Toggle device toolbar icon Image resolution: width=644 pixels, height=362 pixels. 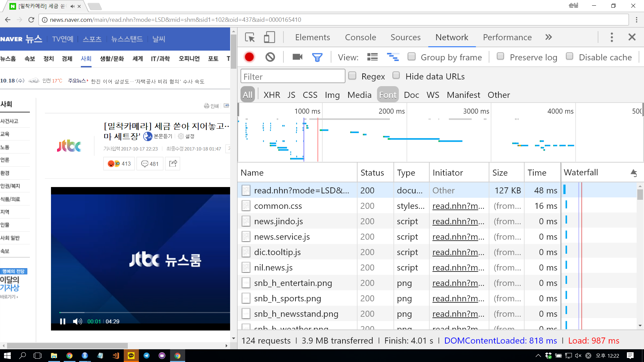coord(269,37)
